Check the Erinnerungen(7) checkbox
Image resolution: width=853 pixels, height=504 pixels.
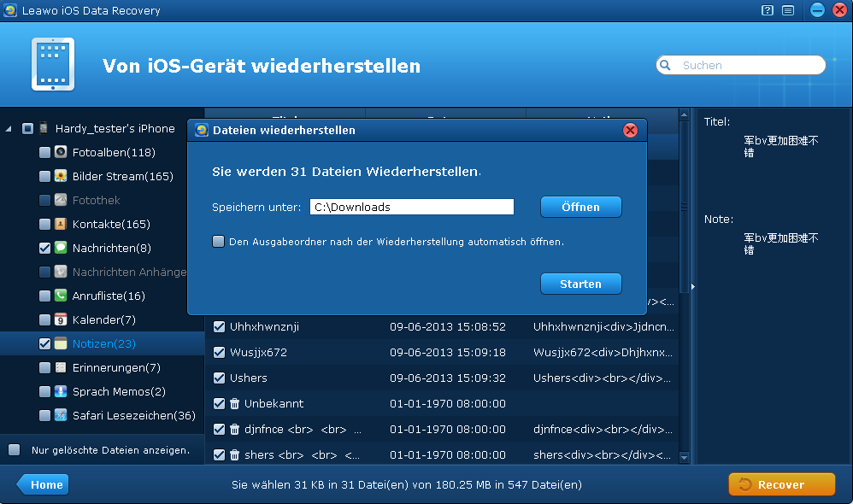(45, 367)
